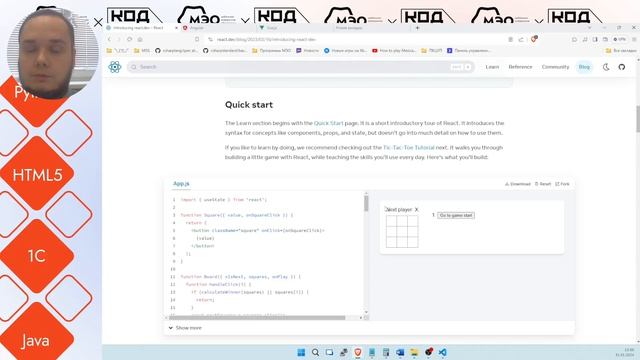Open the Learn navigation item

tap(492, 67)
